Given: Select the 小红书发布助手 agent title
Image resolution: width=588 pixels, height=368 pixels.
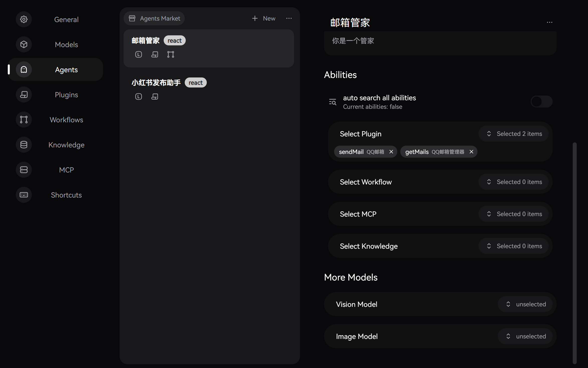Looking at the screenshot, I should point(156,82).
